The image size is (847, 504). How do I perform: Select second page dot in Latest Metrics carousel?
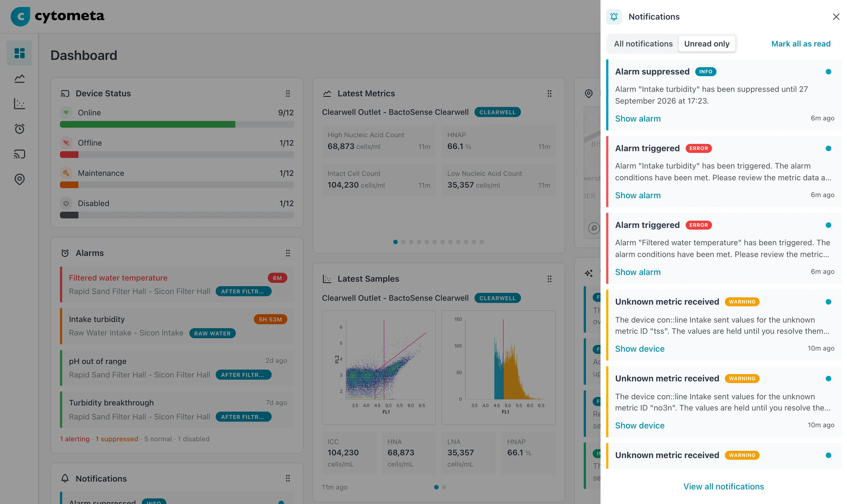pyautogui.click(x=403, y=242)
